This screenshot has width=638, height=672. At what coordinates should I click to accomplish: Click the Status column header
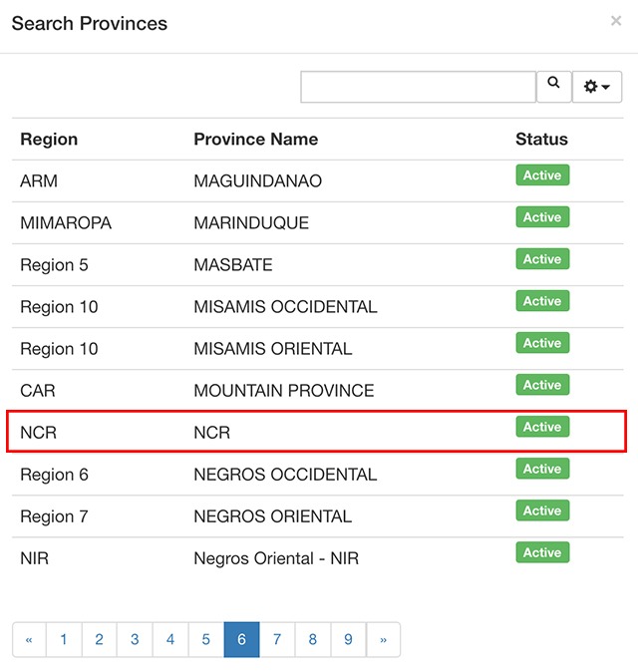click(x=541, y=140)
